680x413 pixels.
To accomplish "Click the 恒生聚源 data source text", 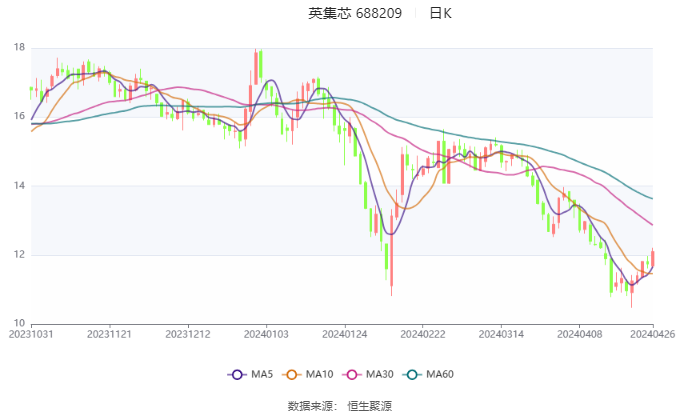I will [369, 406].
